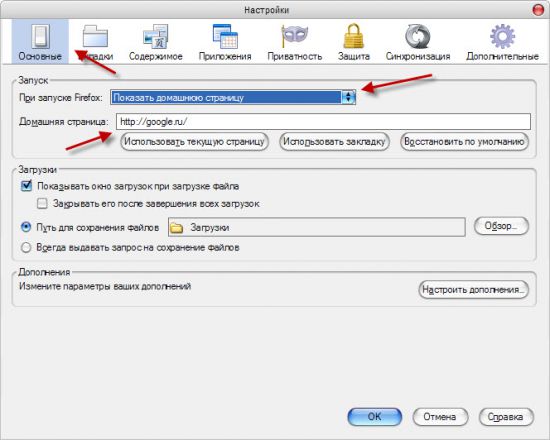Open Настроить дополнения button
The height and width of the screenshot is (440, 550).
474,289
